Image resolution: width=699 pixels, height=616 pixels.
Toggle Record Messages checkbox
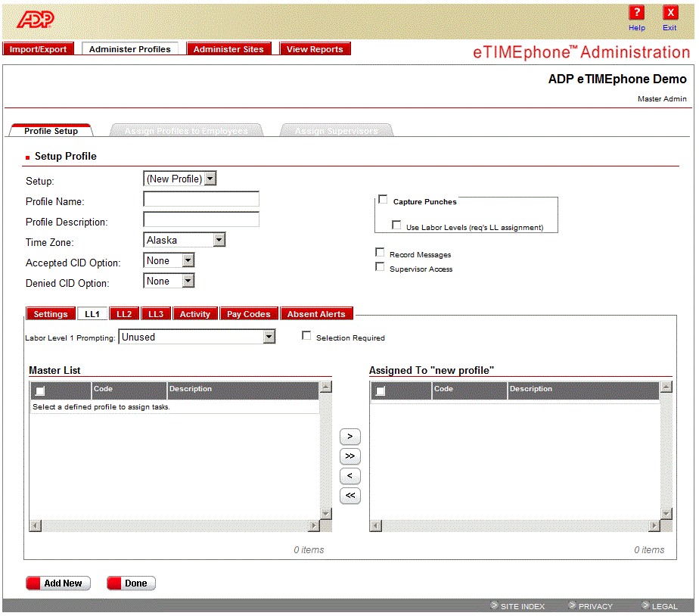coord(380,253)
